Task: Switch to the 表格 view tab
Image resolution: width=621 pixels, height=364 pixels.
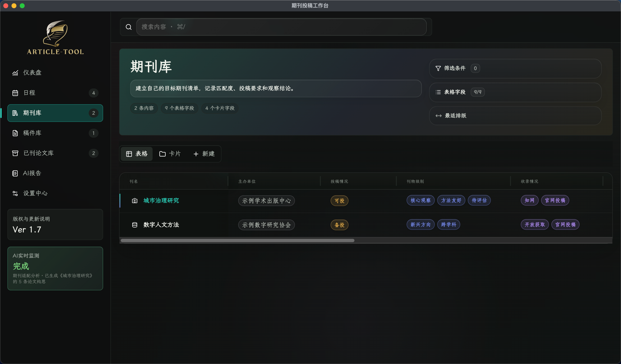Action: [137, 154]
